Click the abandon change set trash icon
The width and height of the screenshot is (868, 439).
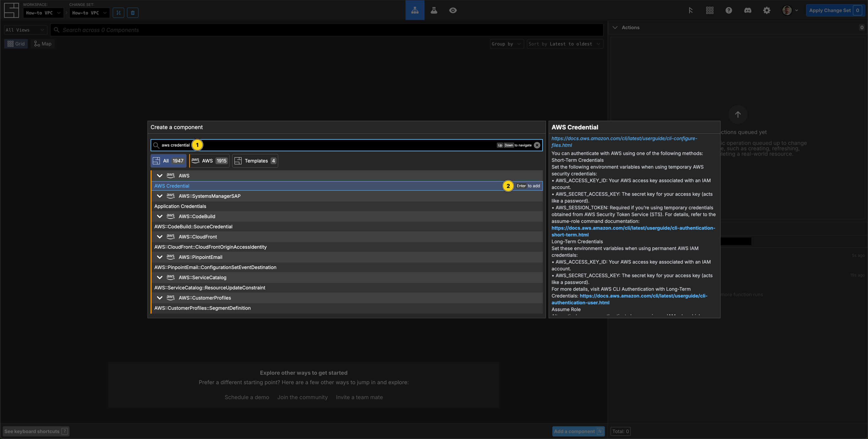[x=133, y=13]
